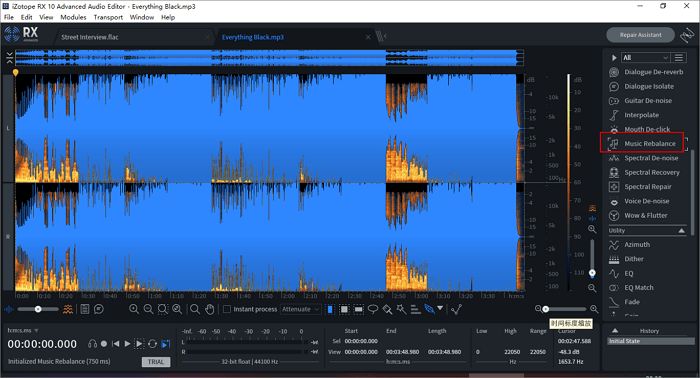Toggle headphone input monitoring
The height and width of the screenshot is (378, 700).
[x=92, y=344]
